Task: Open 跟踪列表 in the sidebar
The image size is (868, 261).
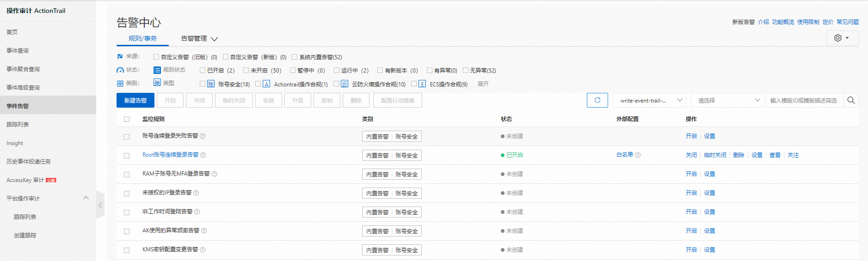Action: coord(18,124)
